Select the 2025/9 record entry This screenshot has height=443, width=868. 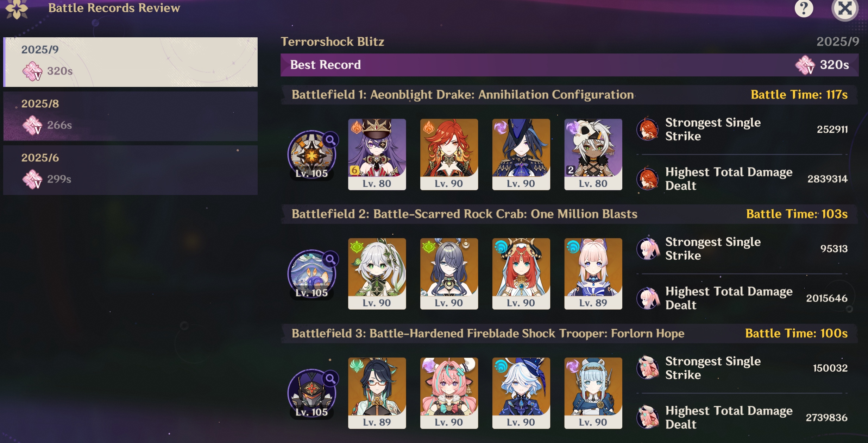coord(130,62)
